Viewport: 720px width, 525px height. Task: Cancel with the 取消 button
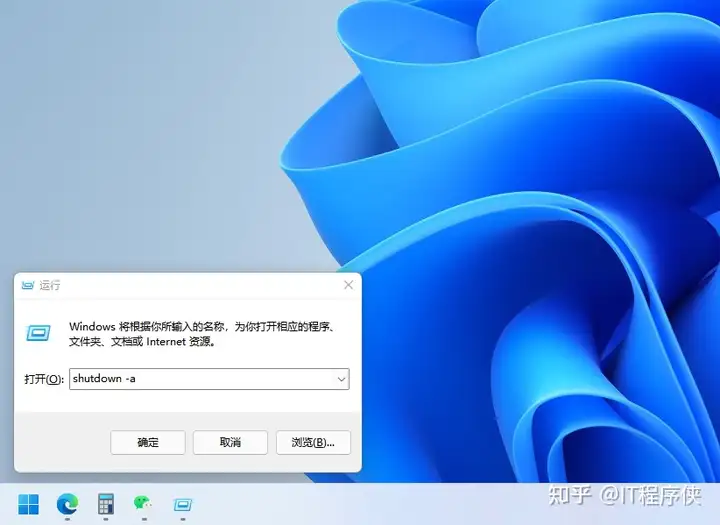click(230, 442)
